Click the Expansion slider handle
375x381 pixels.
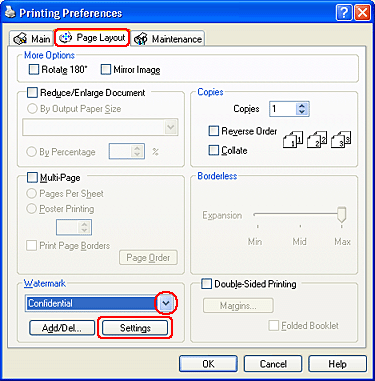(x=341, y=214)
